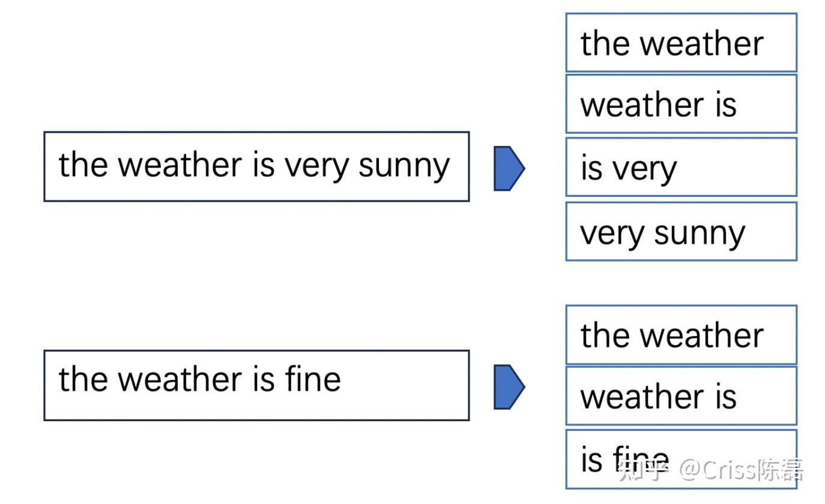
Task: Open the @Criss陈磊 author watermark
Action: (742, 470)
